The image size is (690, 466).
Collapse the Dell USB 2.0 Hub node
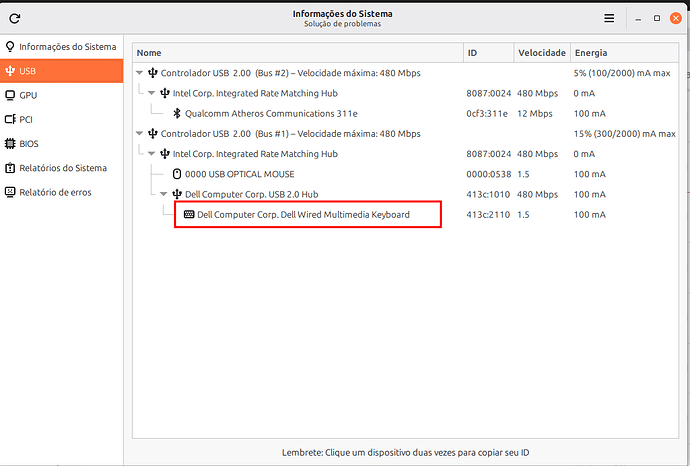point(164,194)
